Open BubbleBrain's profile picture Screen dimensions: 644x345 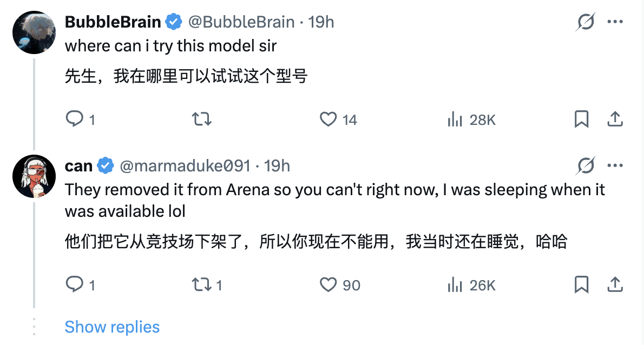click(x=34, y=32)
